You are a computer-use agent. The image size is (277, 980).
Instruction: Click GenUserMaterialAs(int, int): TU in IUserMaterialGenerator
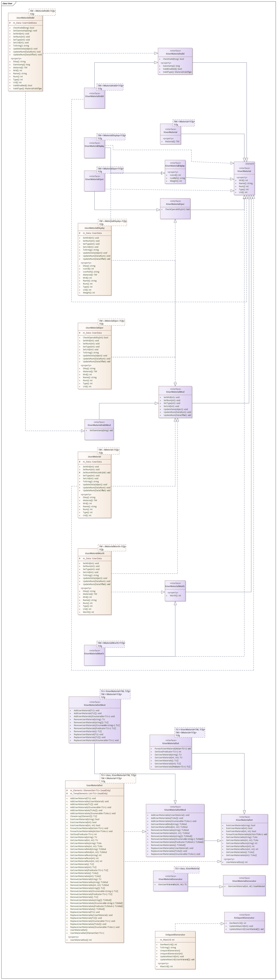tap(172, 884)
